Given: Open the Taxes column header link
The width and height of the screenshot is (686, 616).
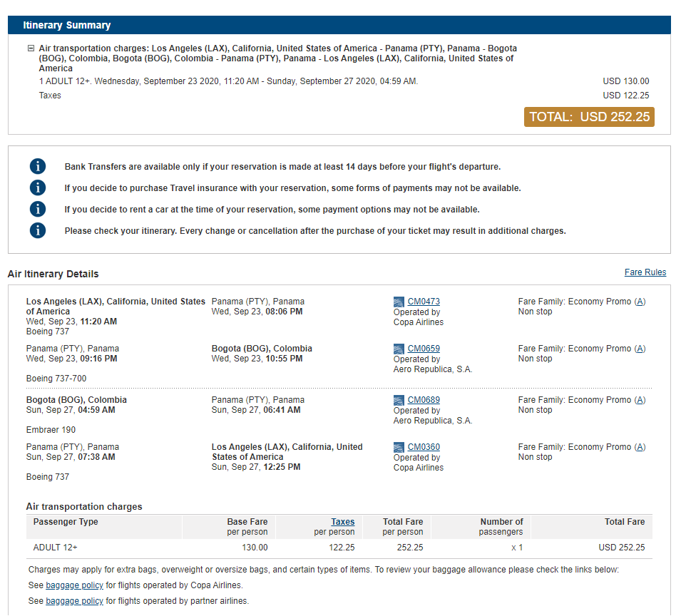Looking at the screenshot, I should pos(342,521).
